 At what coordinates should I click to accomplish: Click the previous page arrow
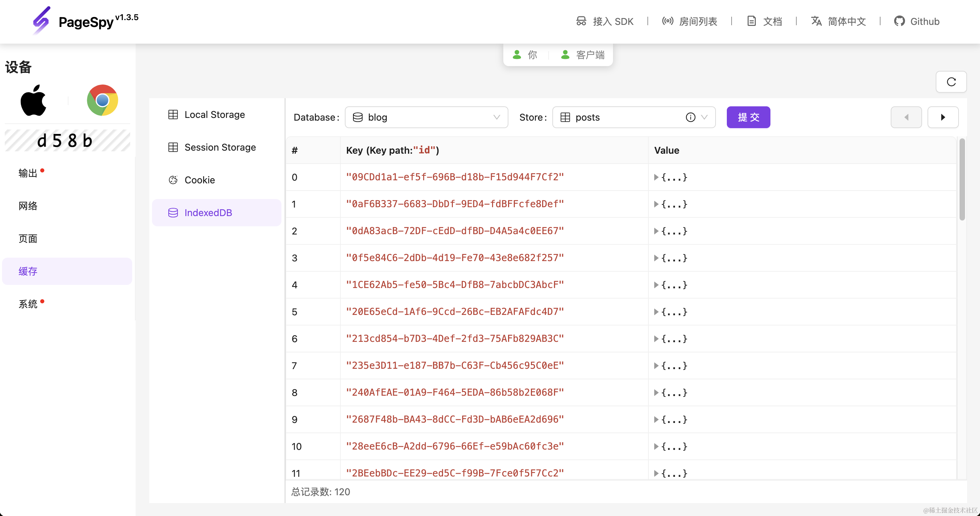coord(906,117)
